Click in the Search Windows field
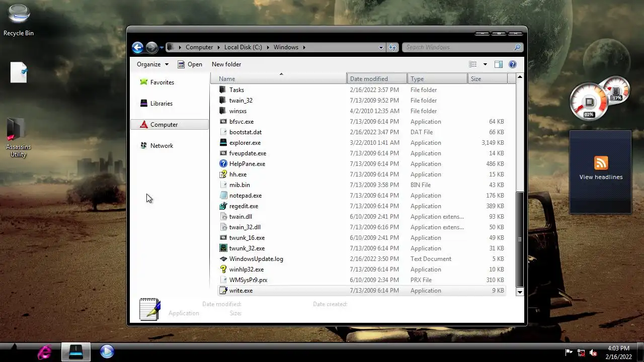The width and height of the screenshot is (644, 362). click(458, 47)
